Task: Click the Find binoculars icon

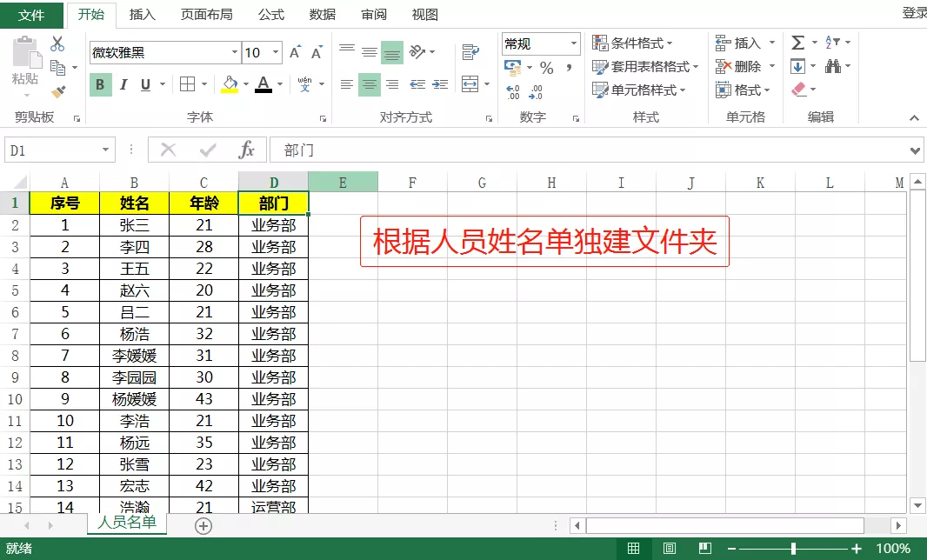Action: pos(833,65)
